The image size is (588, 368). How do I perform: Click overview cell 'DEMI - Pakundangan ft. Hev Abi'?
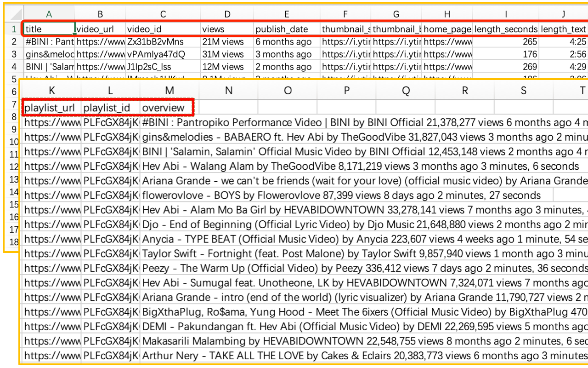click(364, 327)
